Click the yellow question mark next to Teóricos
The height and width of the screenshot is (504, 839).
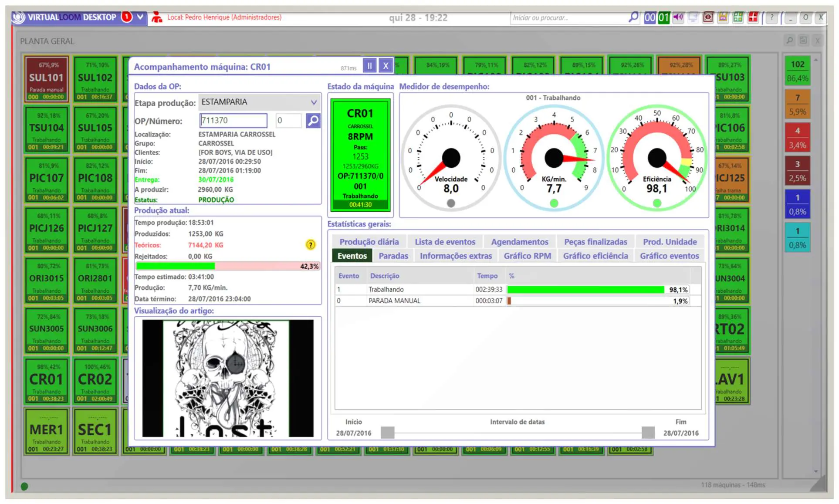coord(310,245)
